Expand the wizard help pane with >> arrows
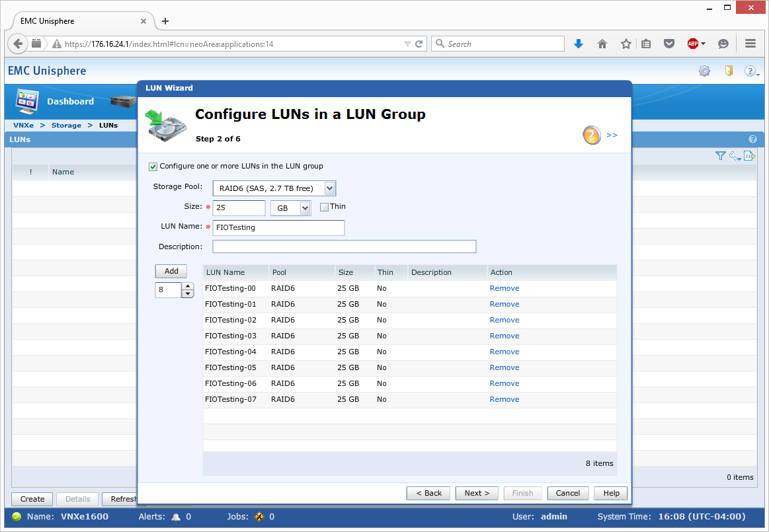The width and height of the screenshot is (769, 532). click(x=612, y=135)
